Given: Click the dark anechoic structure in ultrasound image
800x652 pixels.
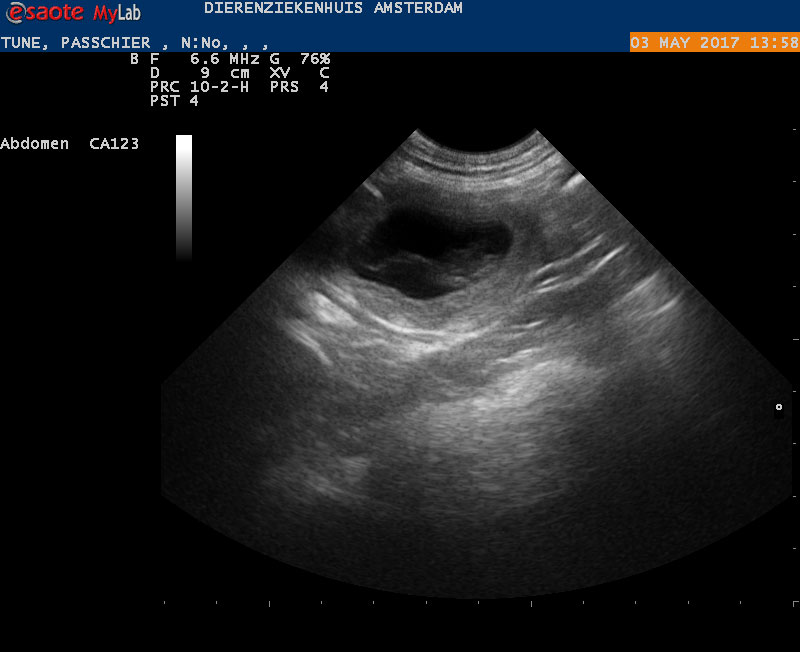Looking at the screenshot, I should (x=434, y=253).
